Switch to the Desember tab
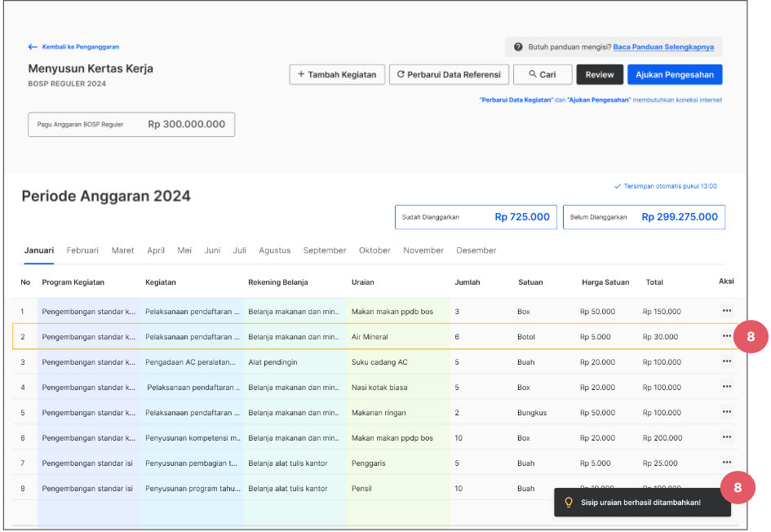Screen dimensions: 771x532 pyautogui.click(x=476, y=250)
